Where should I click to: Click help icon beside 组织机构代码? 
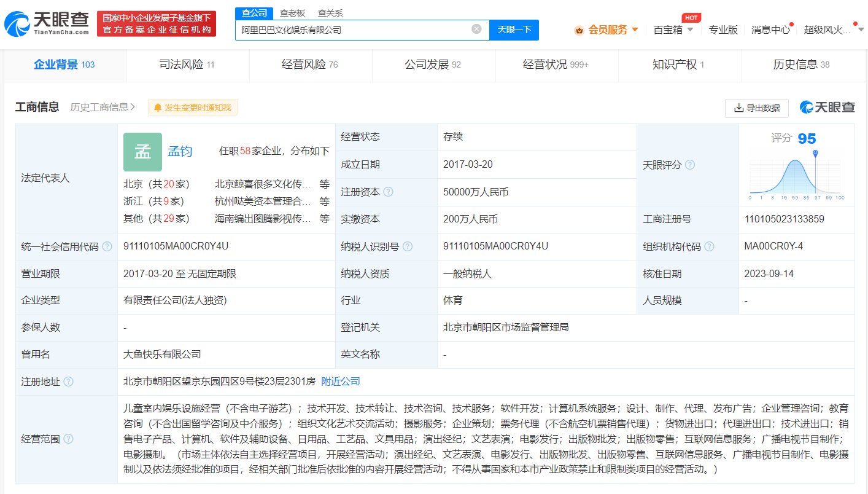(710, 246)
